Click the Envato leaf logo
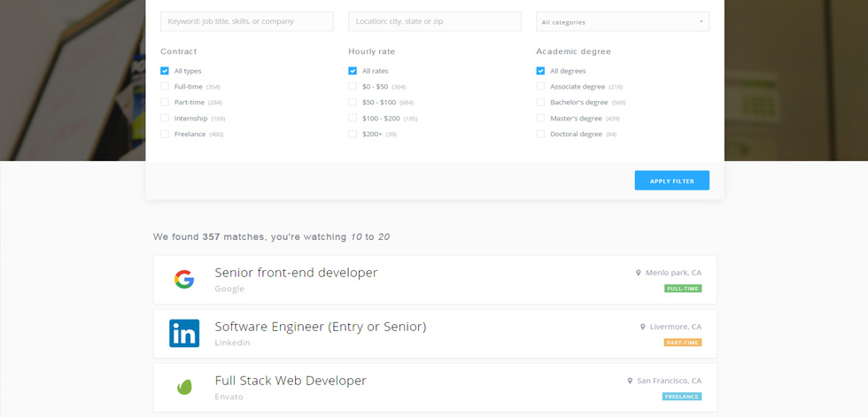The image size is (868, 417). click(184, 387)
